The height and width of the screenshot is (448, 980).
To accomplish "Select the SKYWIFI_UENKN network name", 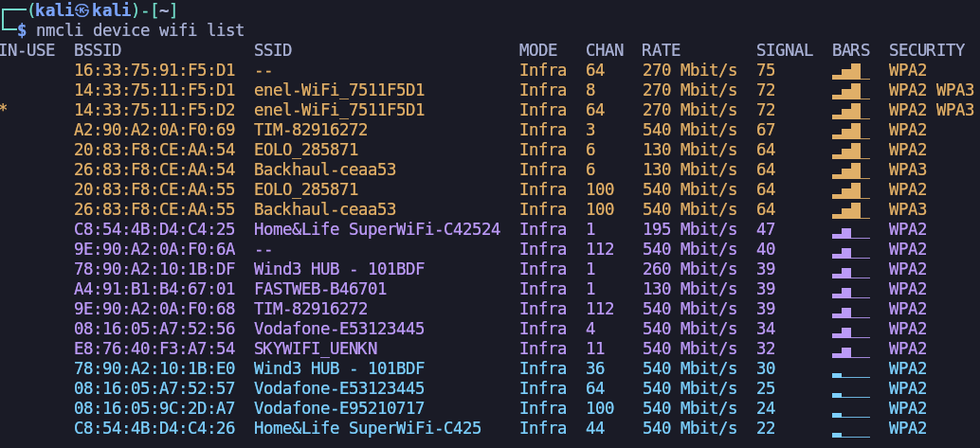I will pyautogui.click(x=315, y=349).
